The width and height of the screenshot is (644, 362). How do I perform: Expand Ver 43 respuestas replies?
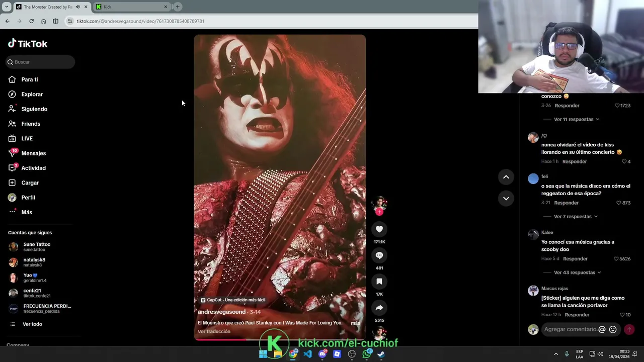pos(578,273)
